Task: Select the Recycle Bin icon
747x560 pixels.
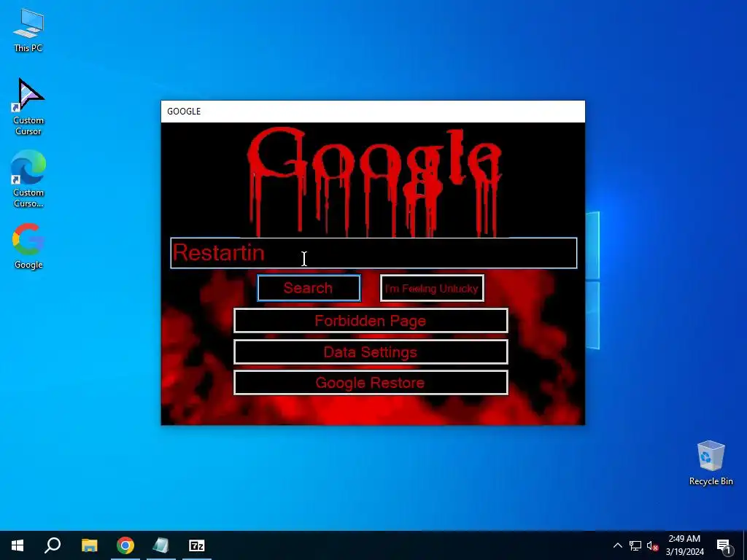Action: (711, 463)
